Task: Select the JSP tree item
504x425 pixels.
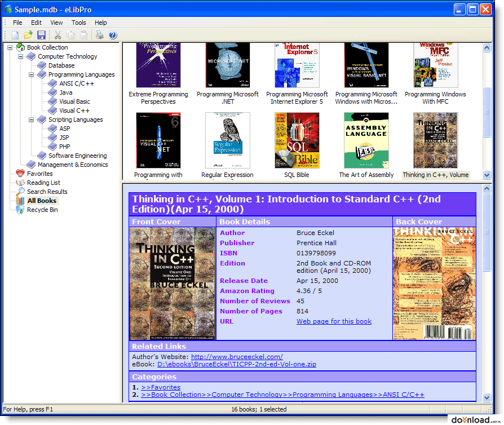Action: pyautogui.click(x=64, y=138)
